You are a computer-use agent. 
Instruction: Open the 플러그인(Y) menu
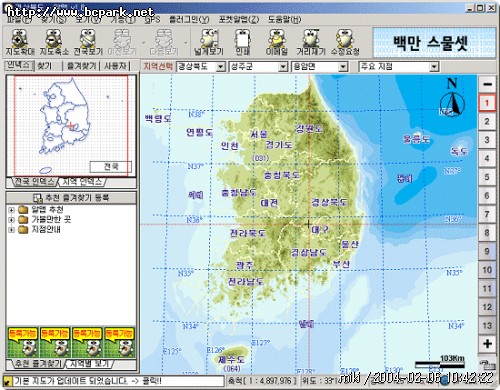pyautogui.click(x=189, y=19)
